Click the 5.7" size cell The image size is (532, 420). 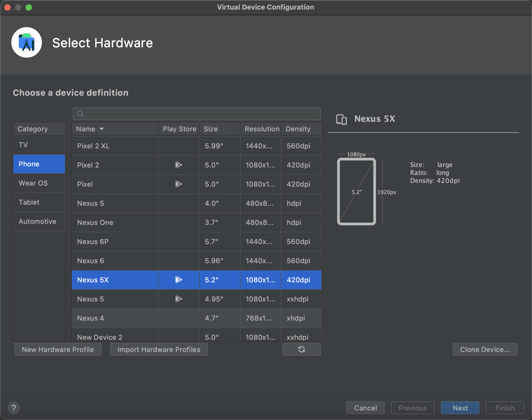click(220, 241)
